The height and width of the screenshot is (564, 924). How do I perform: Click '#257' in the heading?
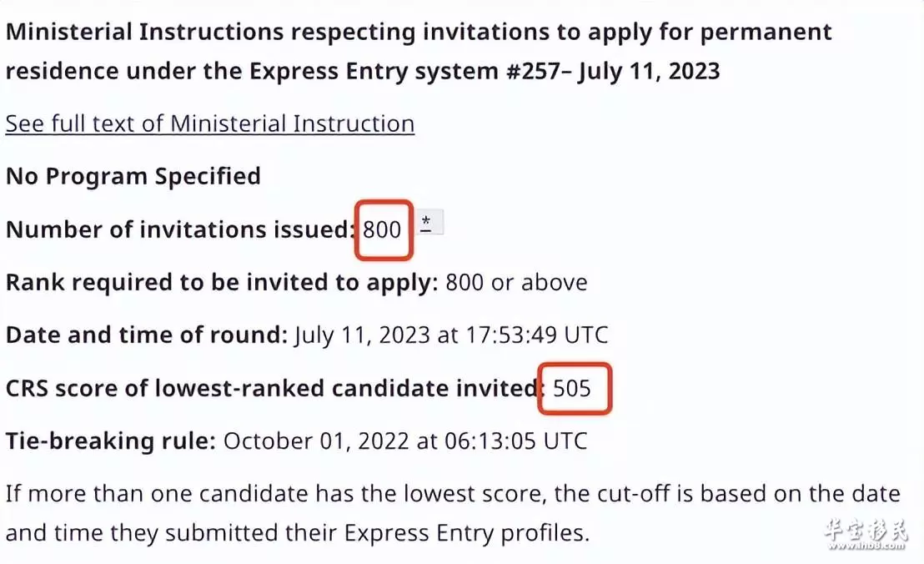534,71
